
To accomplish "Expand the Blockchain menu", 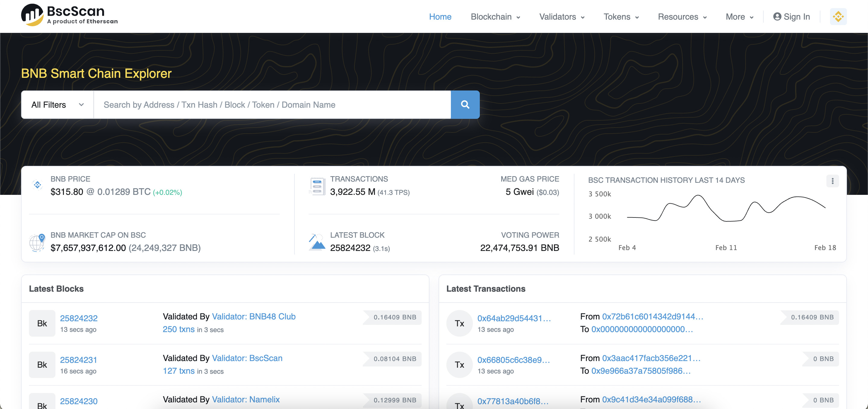I will [x=495, y=17].
